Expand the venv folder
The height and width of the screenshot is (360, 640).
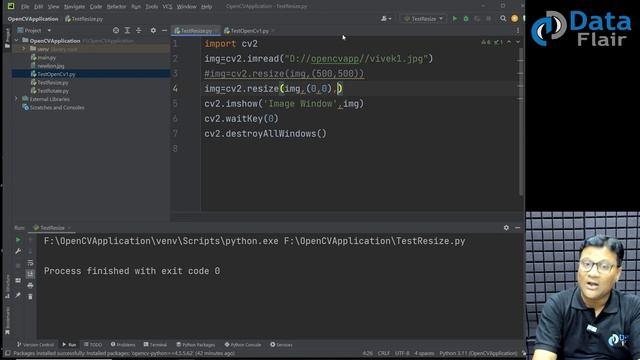(x=24, y=49)
